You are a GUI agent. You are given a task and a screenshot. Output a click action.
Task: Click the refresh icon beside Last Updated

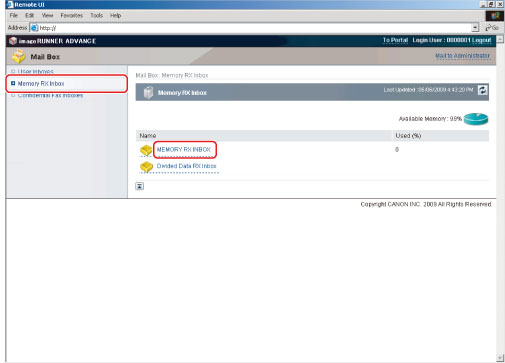pos(483,90)
